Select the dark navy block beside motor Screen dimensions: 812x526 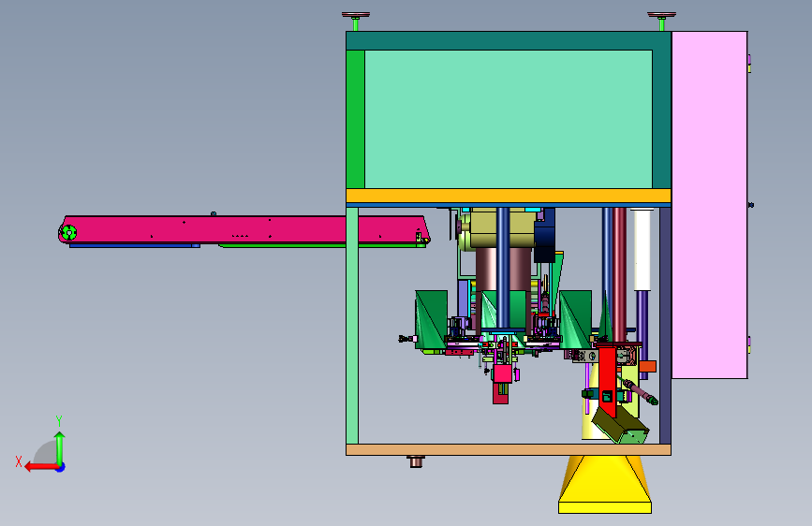(x=544, y=236)
